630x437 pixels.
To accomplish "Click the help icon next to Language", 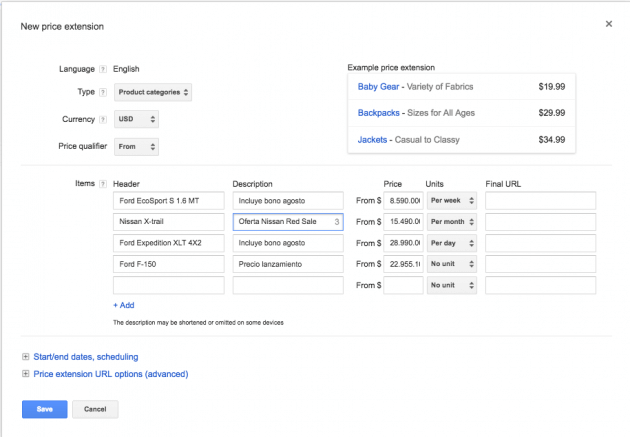I will [103, 69].
